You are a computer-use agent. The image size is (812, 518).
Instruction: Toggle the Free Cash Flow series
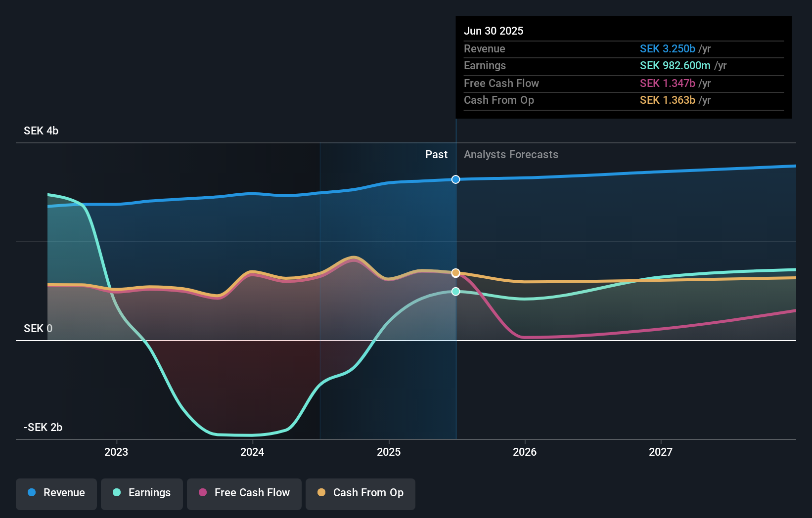pos(244,494)
